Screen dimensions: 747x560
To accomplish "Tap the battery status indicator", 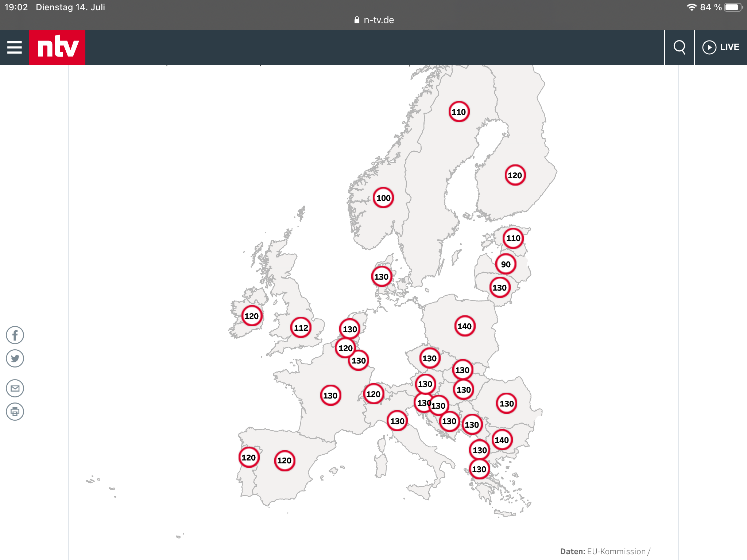I will coord(732,7).
